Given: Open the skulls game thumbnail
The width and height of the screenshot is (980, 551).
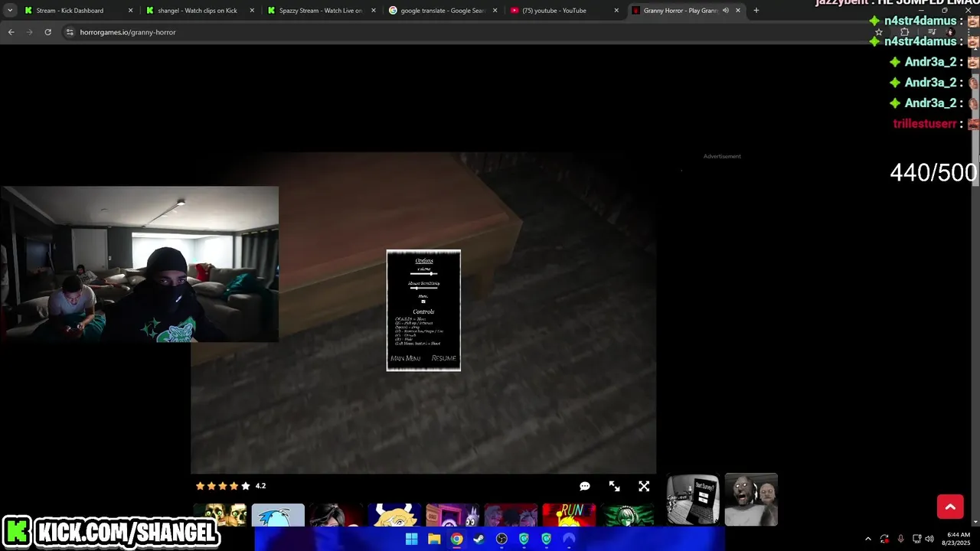Looking at the screenshot, I should 220,515.
